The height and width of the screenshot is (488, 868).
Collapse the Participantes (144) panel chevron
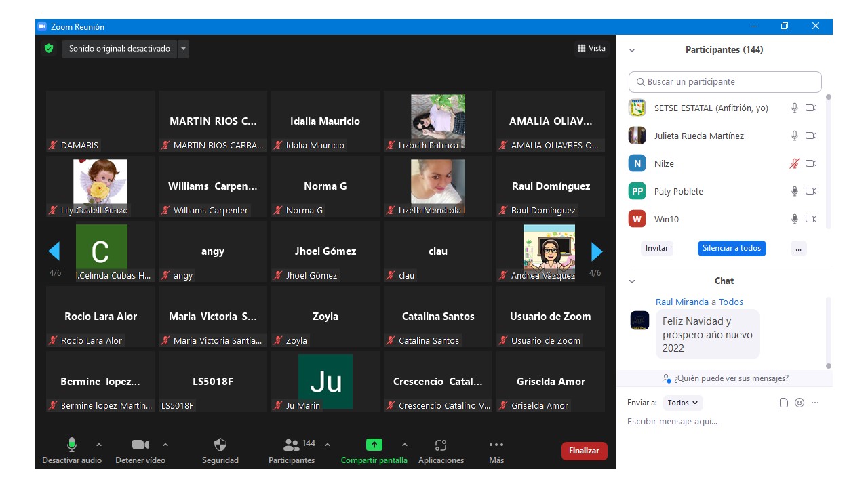[x=632, y=50]
